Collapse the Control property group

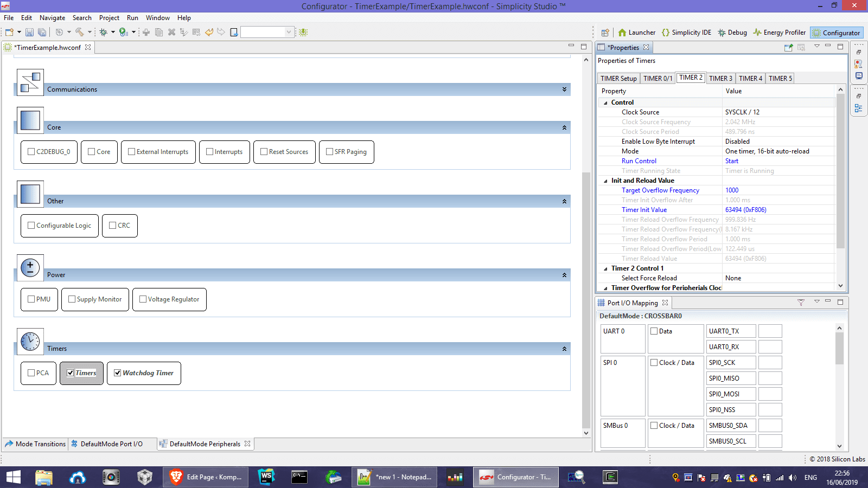click(606, 102)
